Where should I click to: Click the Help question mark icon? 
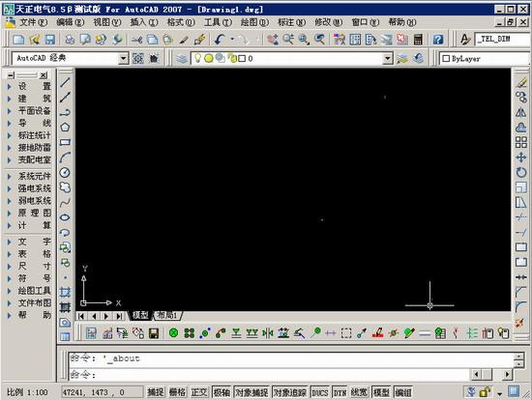438,40
